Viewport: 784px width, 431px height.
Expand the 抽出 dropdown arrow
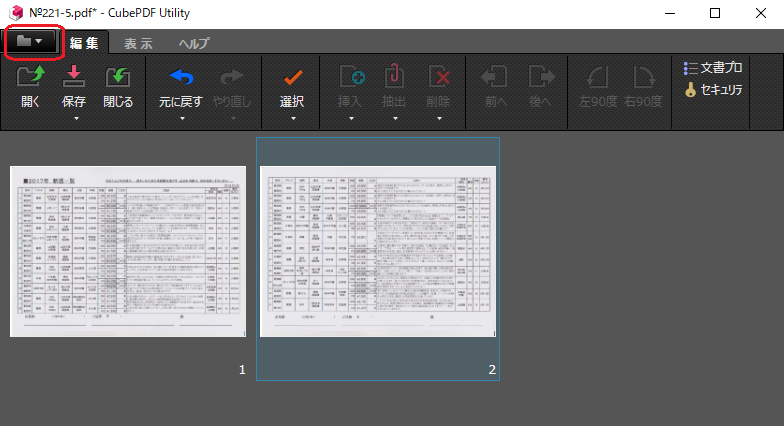[395, 118]
